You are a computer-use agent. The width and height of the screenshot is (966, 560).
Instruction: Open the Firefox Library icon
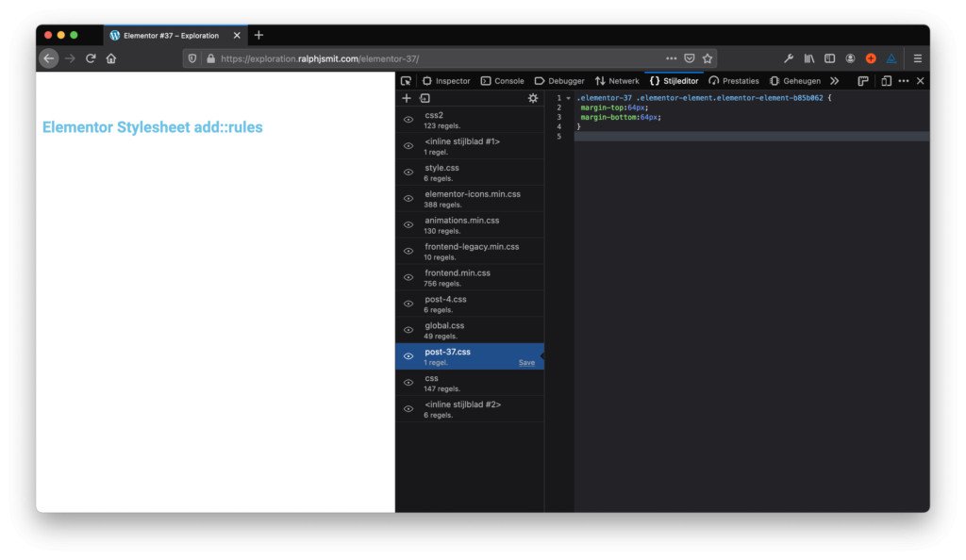(x=808, y=58)
